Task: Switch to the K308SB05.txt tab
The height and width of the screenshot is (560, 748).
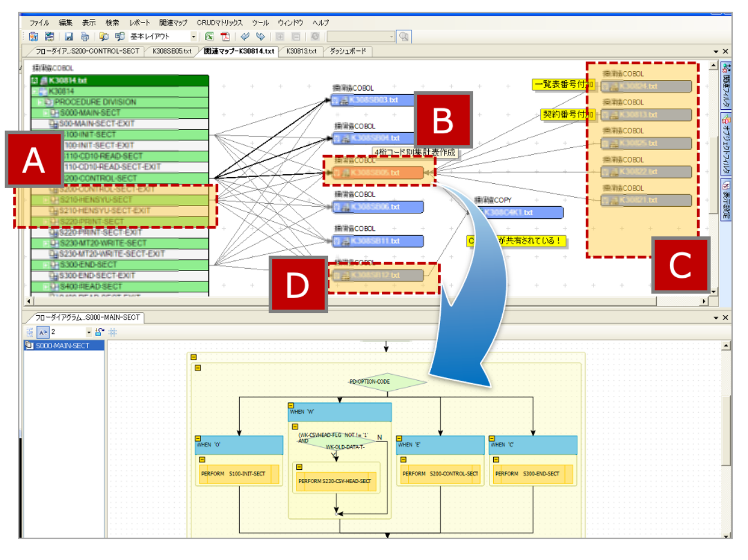Action: click(x=172, y=52)
